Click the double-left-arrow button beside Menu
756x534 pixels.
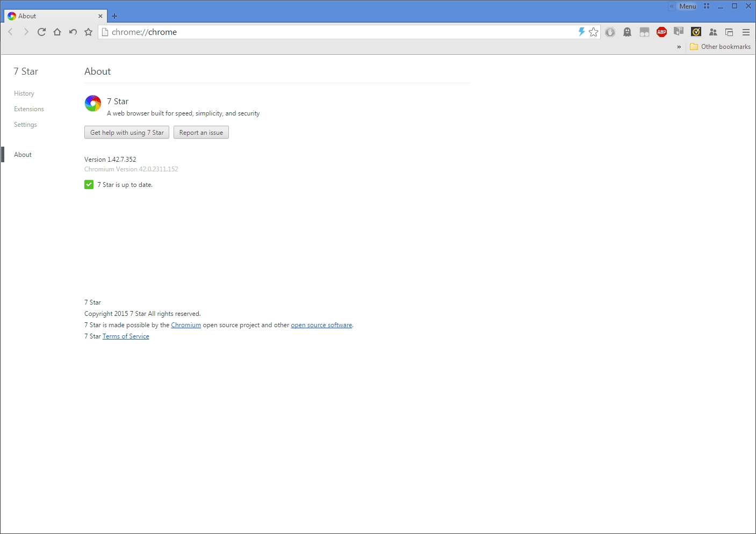[x=672, y=6]
